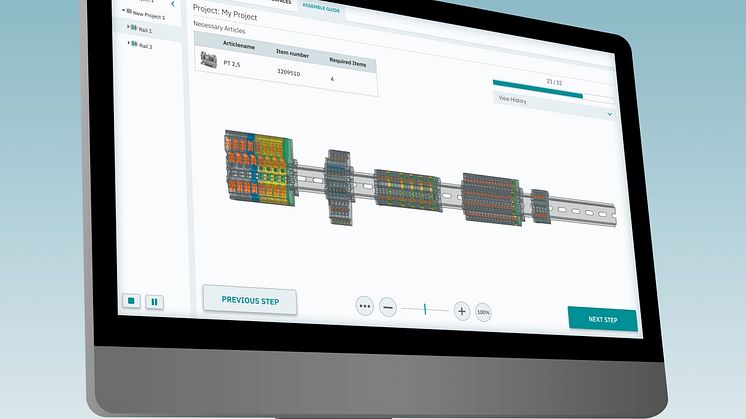Go back with the Previous Step button
The image size is (746, 419).
[x=249, y=300]
